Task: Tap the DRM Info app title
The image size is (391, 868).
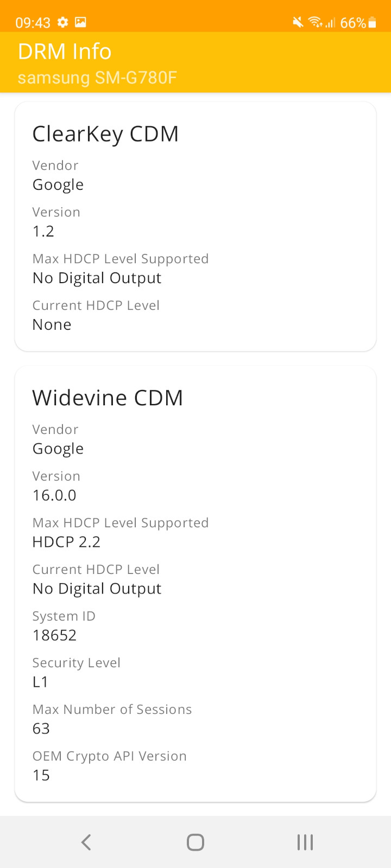Action: click(x=65, y=52)
